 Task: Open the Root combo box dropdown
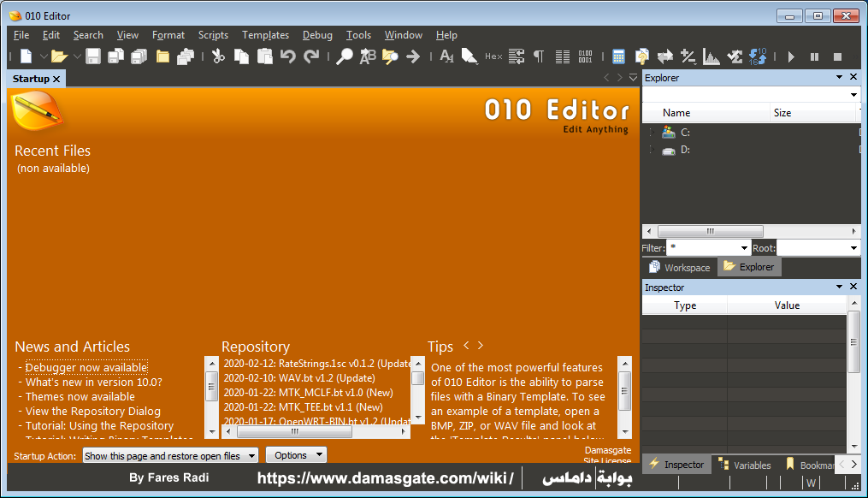click(x=853, y=248)
